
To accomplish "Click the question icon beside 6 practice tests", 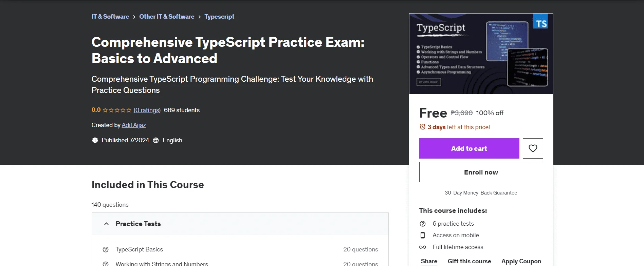I will [423, 224].
